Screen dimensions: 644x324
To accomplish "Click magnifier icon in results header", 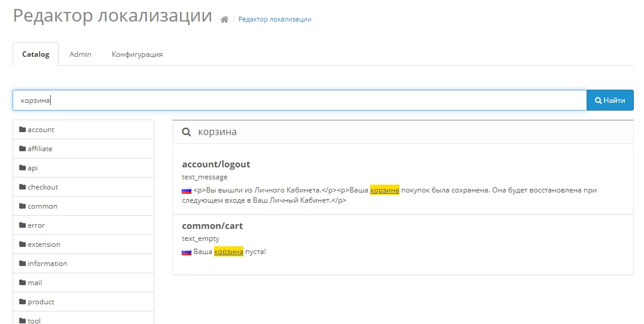I will [x=186, y=132].
